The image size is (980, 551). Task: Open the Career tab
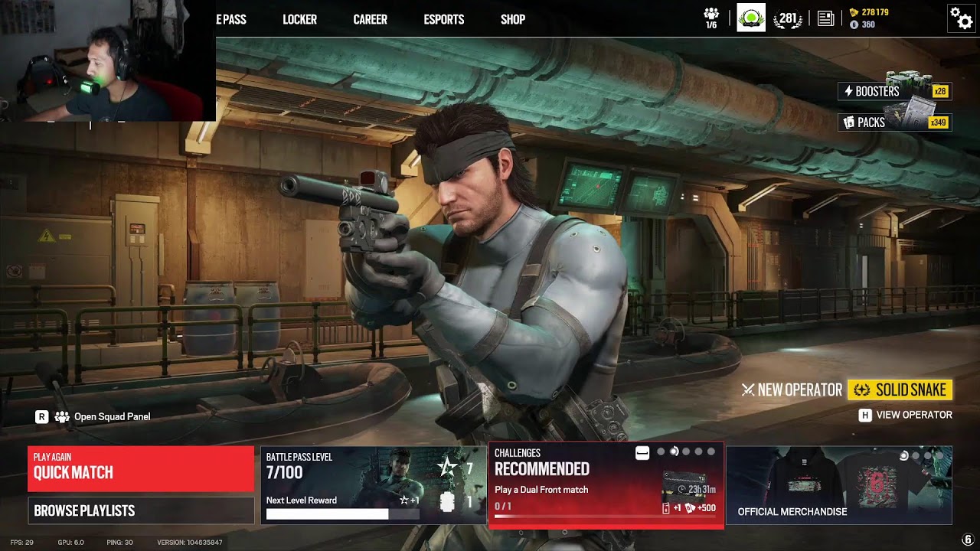point(370,19)
